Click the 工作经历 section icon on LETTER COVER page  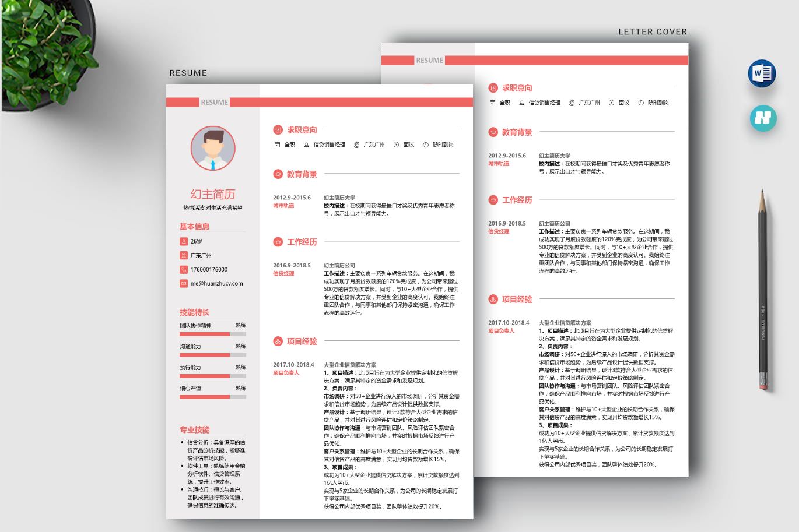tap(493, 200)
